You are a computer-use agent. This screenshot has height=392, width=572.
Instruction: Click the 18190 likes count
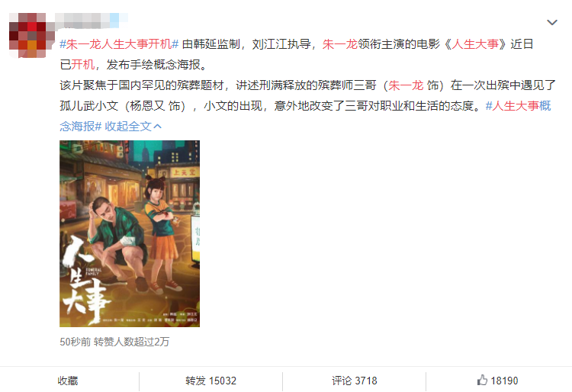pos(504,381)
